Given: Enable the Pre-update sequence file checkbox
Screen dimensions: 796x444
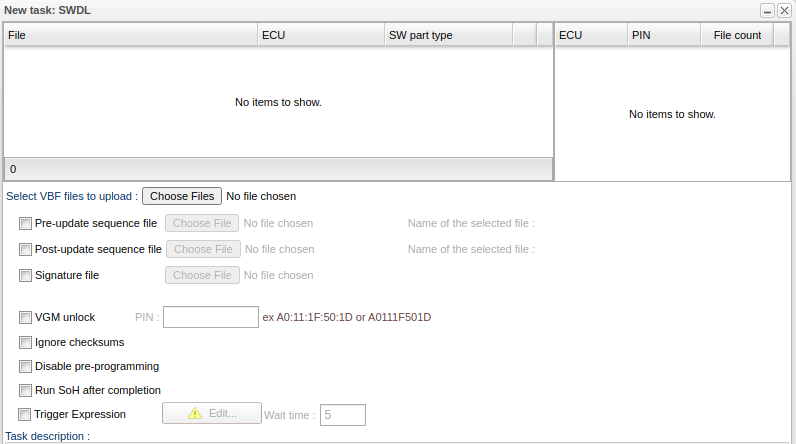Looking at the screenshot, I should point(26,223).
